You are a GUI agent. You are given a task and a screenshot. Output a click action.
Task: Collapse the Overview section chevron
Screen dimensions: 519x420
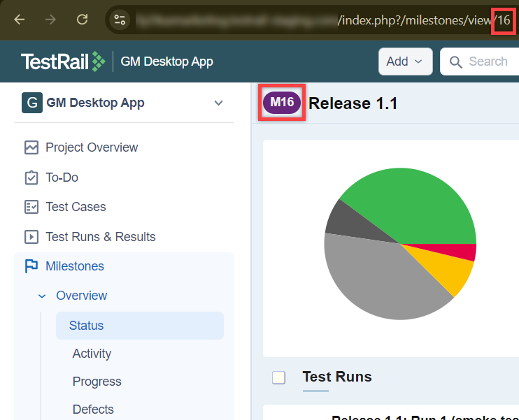point(43,296)
